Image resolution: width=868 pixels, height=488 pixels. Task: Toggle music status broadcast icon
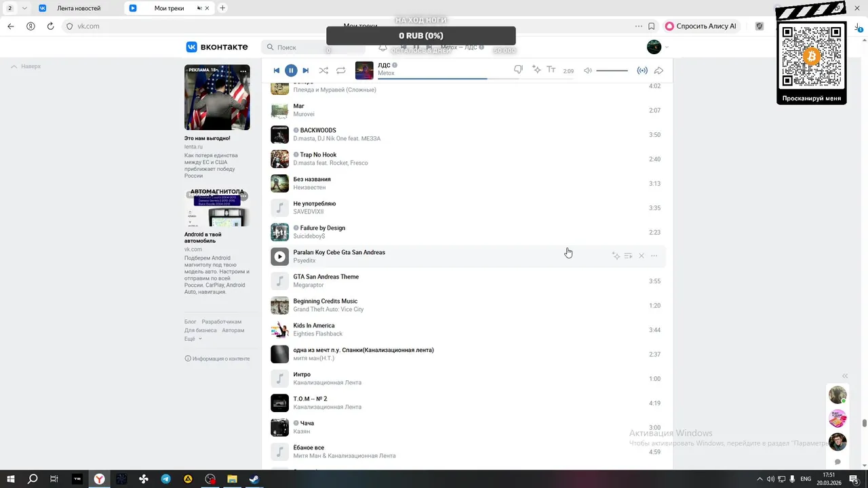coord(642,70)
